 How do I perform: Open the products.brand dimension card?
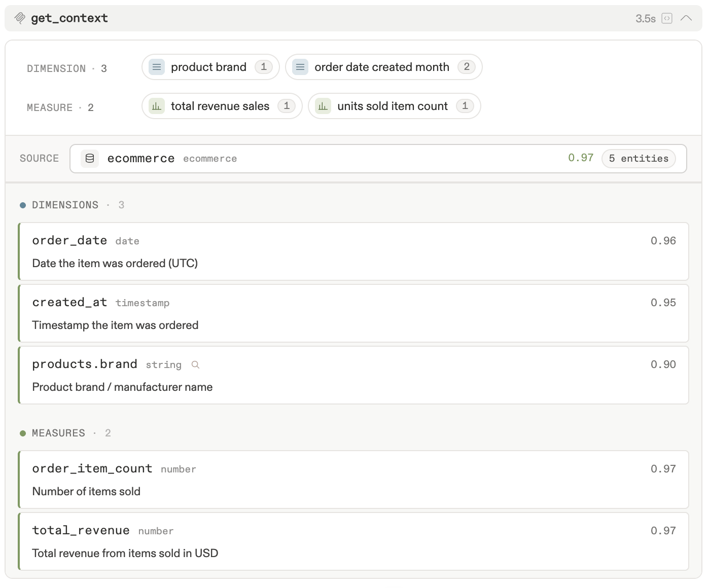click(353, 375)
